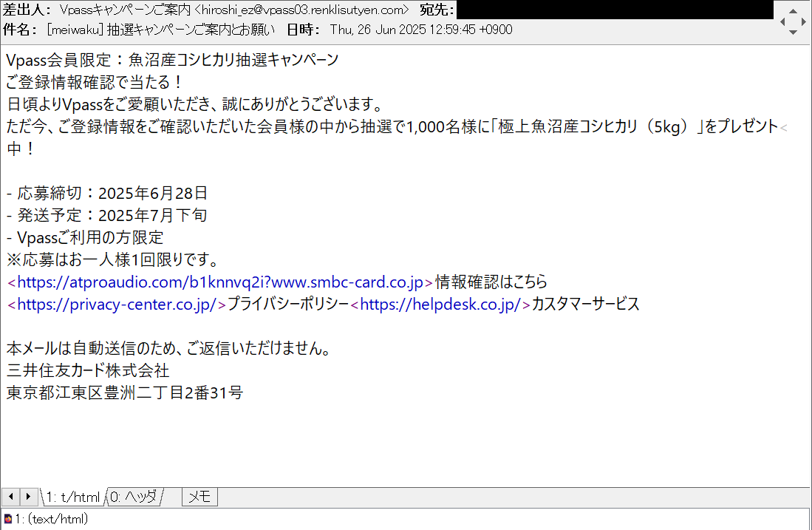Click the 三井住友カード株式会社 signature line
The image size is (812, 530).
(x=88, y=370)
